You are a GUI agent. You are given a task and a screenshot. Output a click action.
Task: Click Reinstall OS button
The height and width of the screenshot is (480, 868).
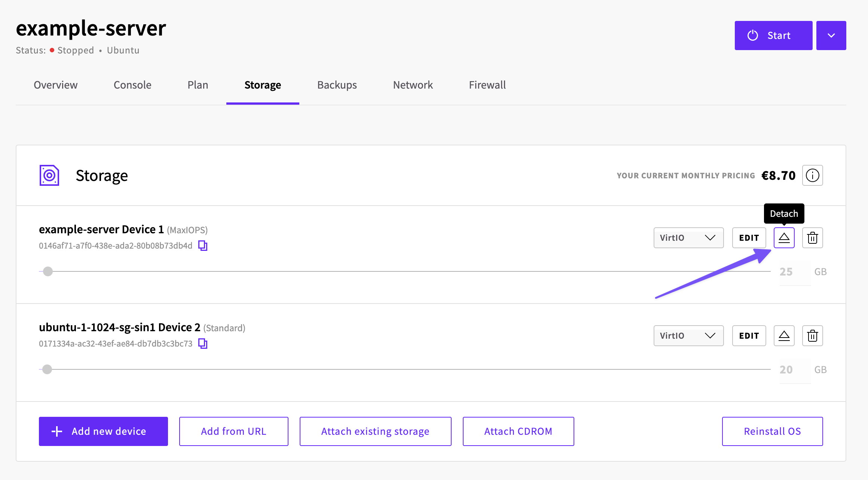772,431
